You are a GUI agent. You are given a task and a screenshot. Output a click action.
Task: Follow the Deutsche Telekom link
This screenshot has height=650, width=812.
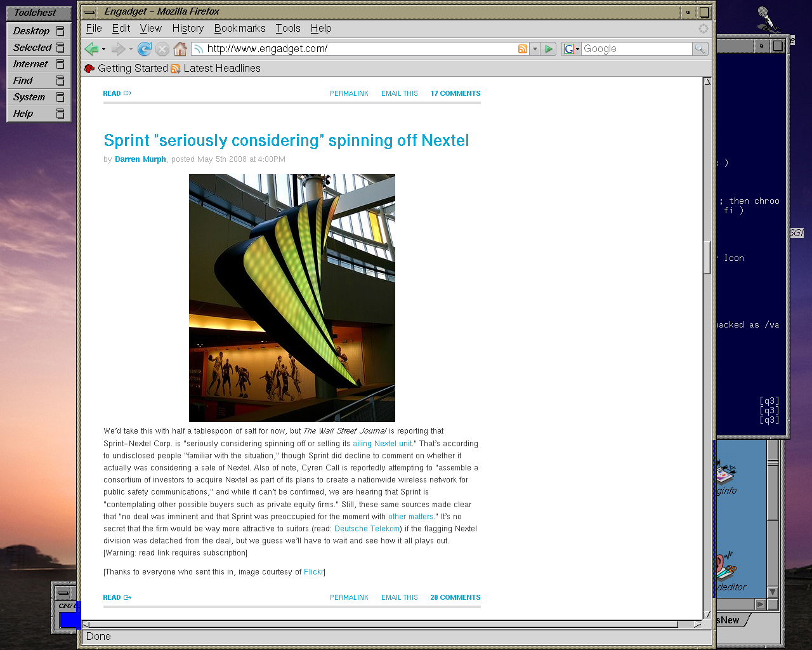367,529
